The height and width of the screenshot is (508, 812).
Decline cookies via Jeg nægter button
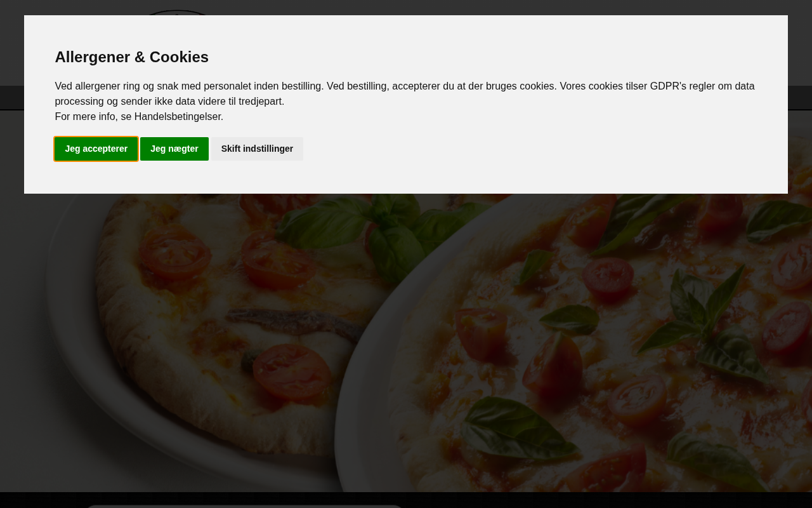pyautogui.click(x=174, y=149)
